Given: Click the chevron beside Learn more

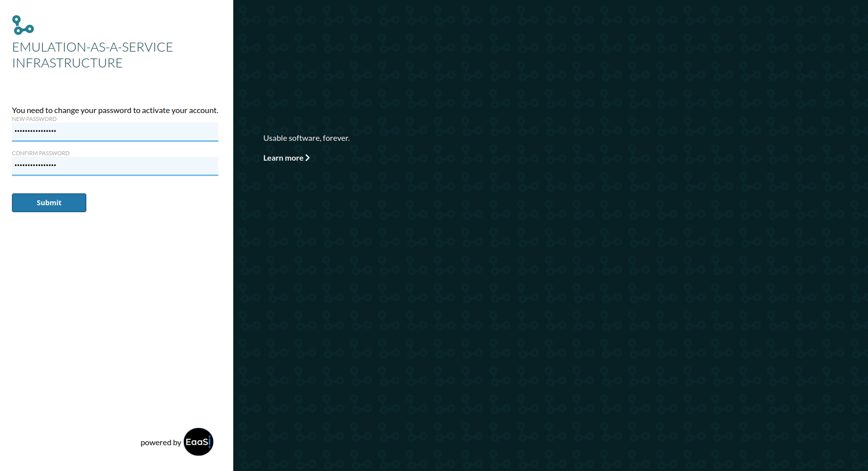Looking at the screenshot, I should (308, 158).
